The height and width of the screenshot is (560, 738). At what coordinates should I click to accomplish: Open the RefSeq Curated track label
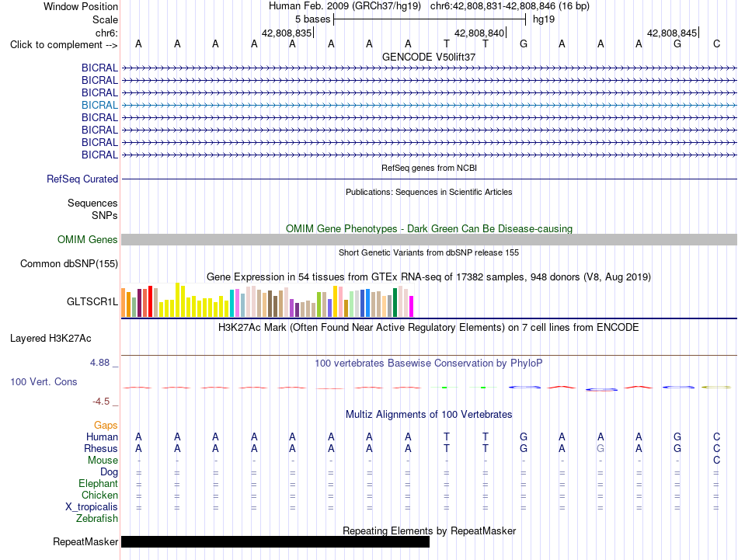coord(82,179)
